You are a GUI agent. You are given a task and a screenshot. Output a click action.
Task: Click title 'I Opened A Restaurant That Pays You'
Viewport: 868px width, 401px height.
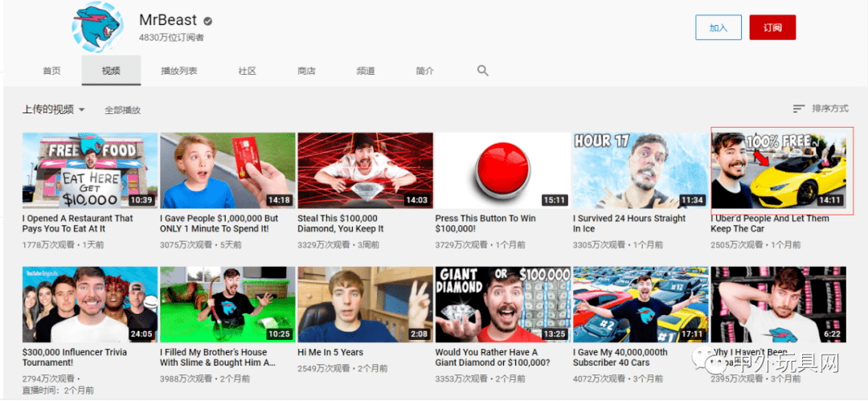pyautogui.click(x=77, y=223)
